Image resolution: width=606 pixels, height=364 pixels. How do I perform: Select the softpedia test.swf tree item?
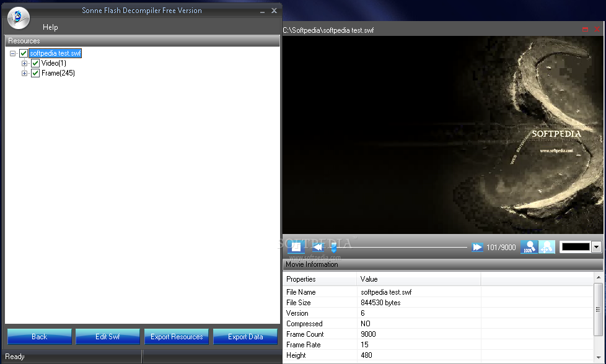pos(55,53)
